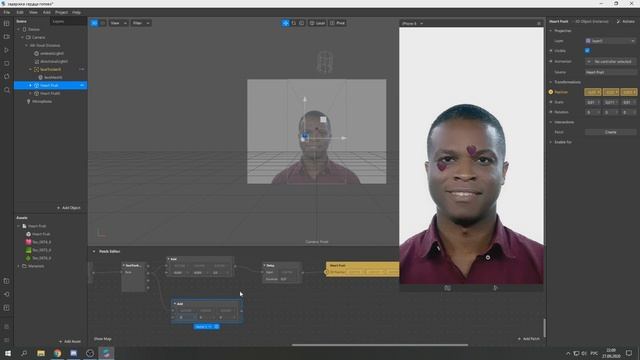Toggle Pivot mode

(x=338, y=23)
